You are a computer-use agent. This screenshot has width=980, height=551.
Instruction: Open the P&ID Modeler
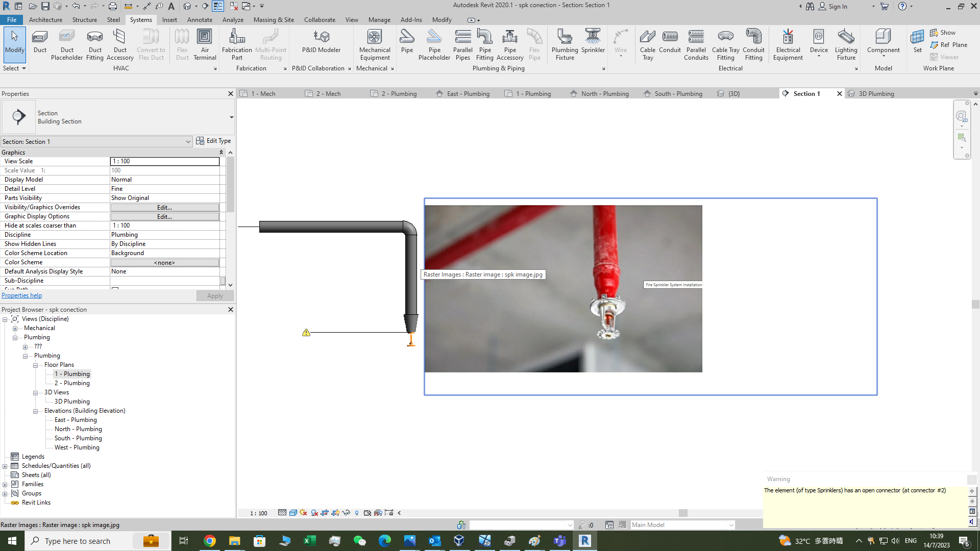(321, 41)
